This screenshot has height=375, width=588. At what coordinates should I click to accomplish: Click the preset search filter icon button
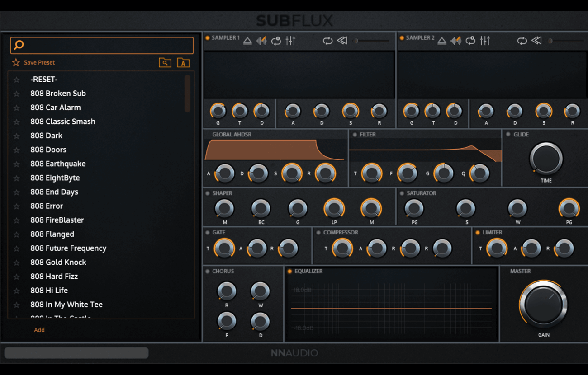click(x=165, y=63)
